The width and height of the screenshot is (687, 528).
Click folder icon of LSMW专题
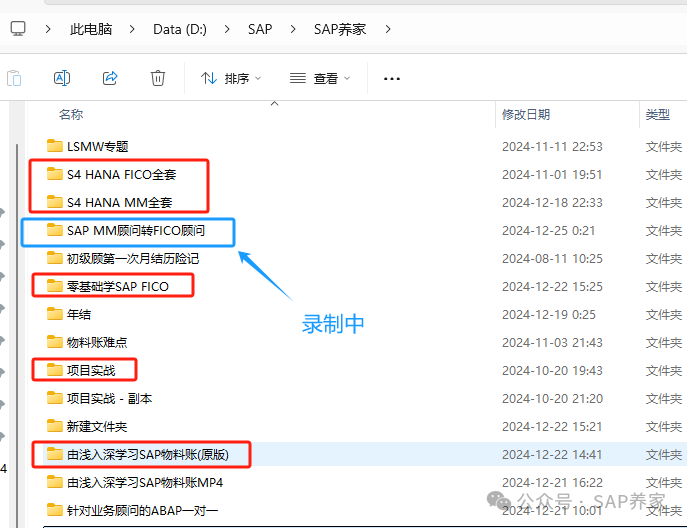(x=55, y=145)
